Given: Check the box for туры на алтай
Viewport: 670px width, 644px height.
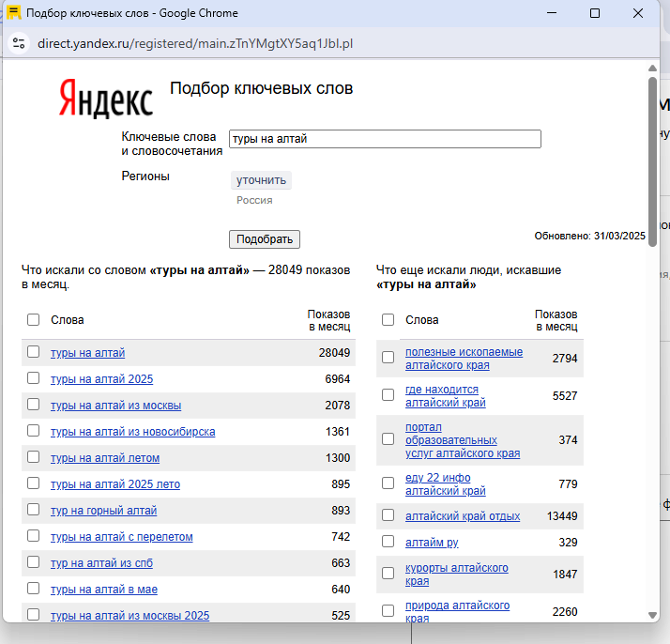Looking at the screenshot, I should click(x=34, y=352).
